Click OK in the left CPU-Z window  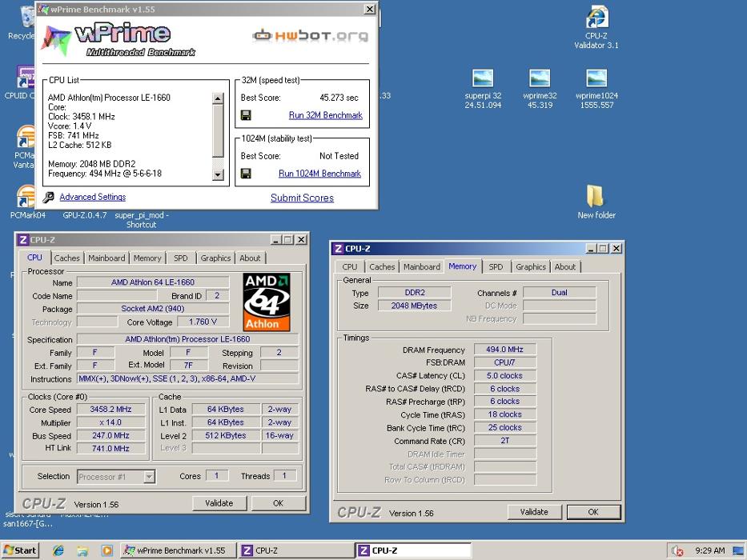278,503
